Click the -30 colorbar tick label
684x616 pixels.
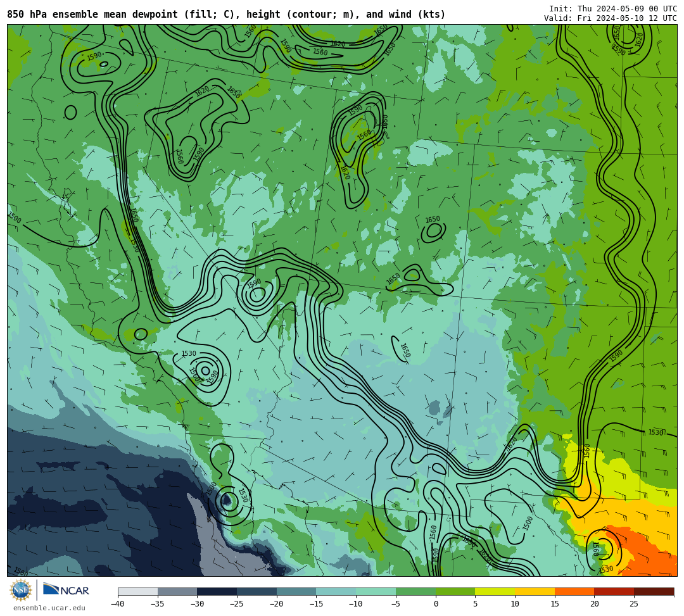click(197, 604)
